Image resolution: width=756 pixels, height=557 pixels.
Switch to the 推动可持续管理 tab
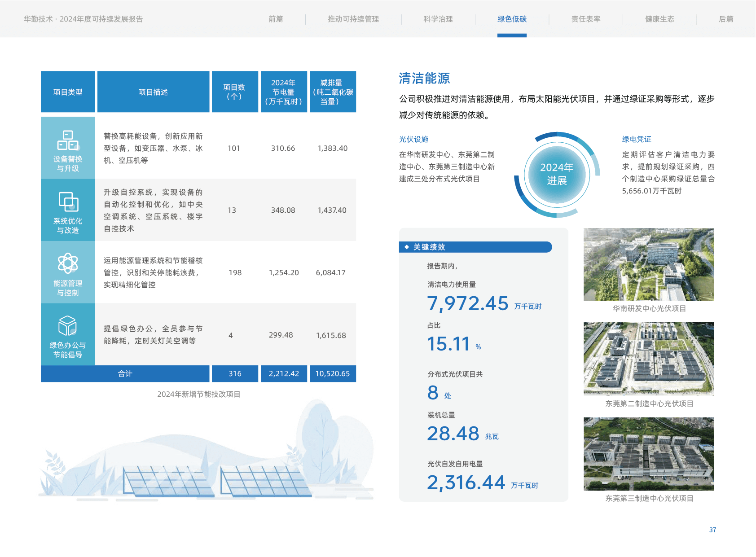[353, 19]
